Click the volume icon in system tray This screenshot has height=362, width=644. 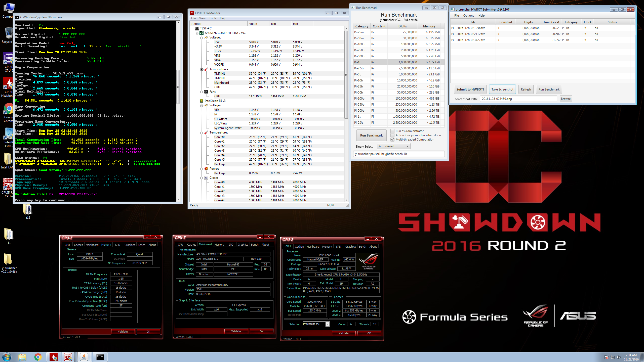(619, 357)
